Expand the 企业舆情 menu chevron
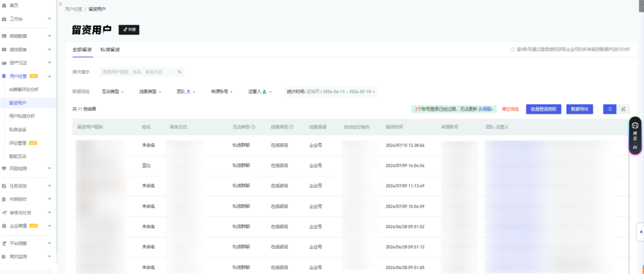Viewport: 644px width, 274px height. 49,226
